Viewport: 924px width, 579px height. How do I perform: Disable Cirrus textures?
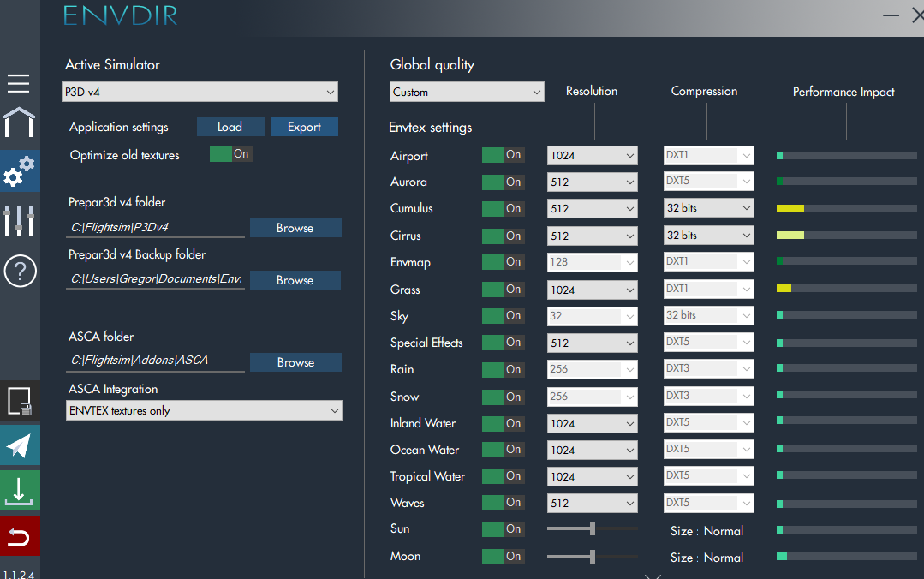(503, 236)
